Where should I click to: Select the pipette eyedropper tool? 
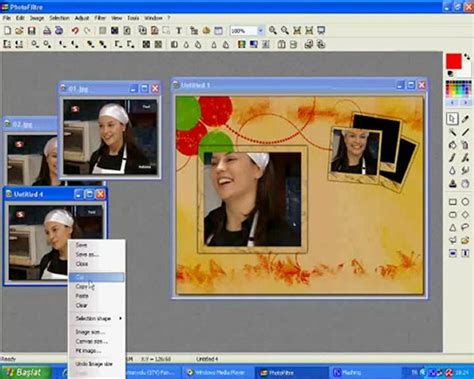click(x=465, y=119)
